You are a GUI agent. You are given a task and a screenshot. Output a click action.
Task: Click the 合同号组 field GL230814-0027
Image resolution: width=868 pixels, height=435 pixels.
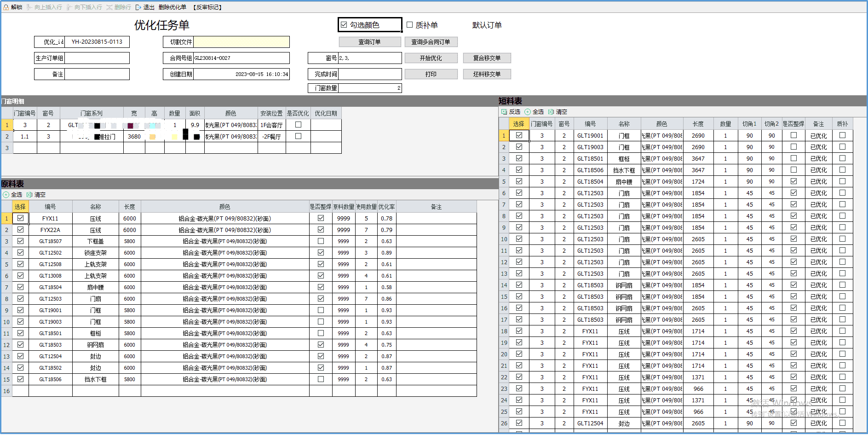pyautogui.click(x=241, y=58)
